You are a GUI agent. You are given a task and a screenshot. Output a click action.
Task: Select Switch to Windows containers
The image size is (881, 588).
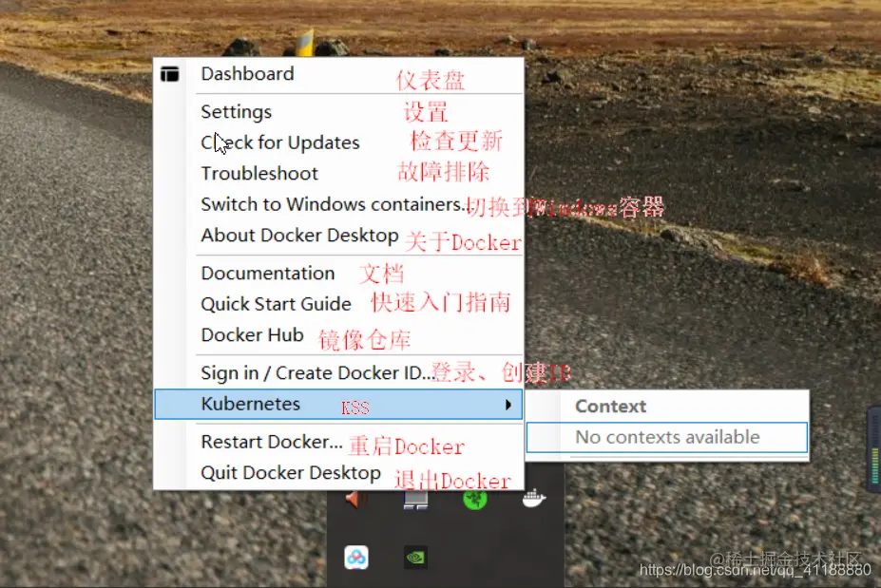click(x=338, y=204)
